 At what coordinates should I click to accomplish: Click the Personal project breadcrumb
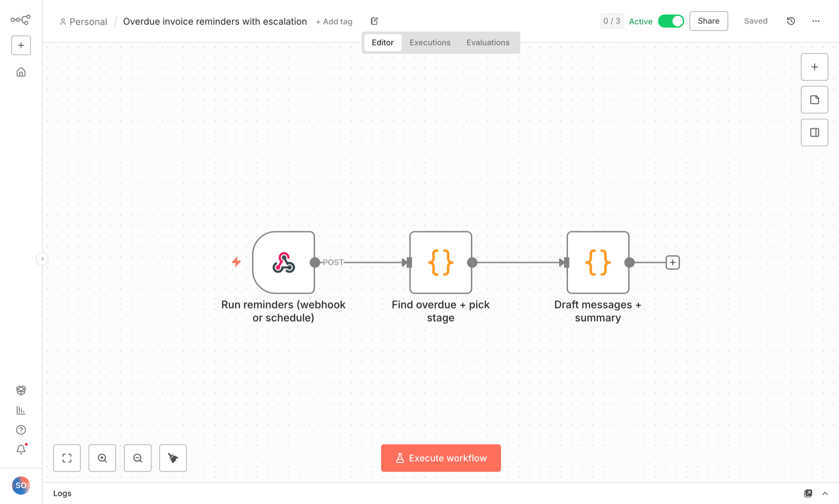point(83,22)
